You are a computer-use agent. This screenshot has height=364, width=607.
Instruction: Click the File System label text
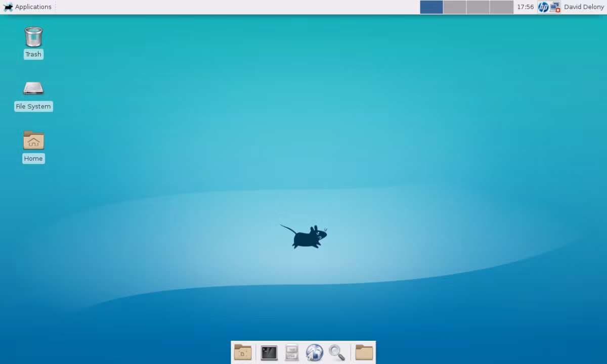pyautogui.click(x=33, y=106)
